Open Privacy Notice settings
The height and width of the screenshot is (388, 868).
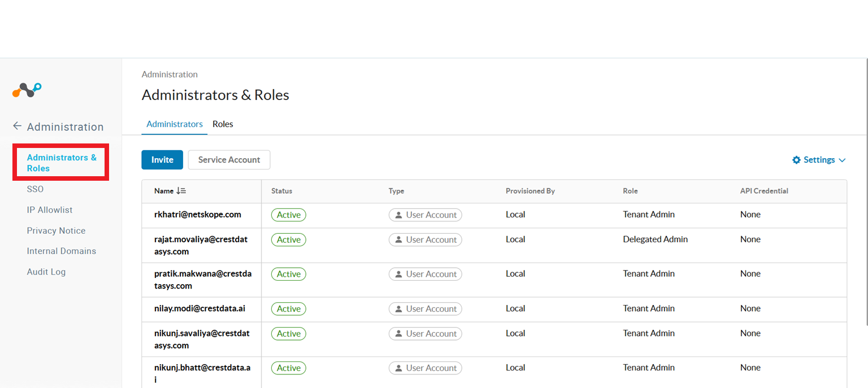(x=56, y=230)
